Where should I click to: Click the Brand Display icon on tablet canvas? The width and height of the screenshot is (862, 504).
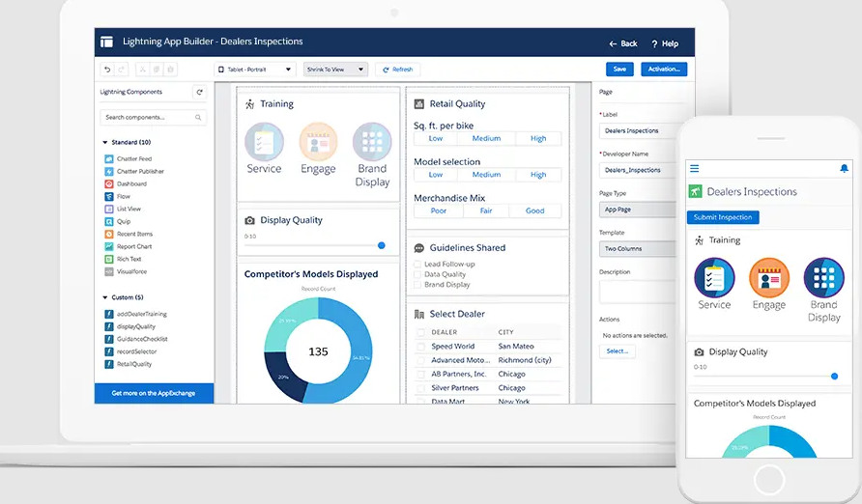point(372,142)
